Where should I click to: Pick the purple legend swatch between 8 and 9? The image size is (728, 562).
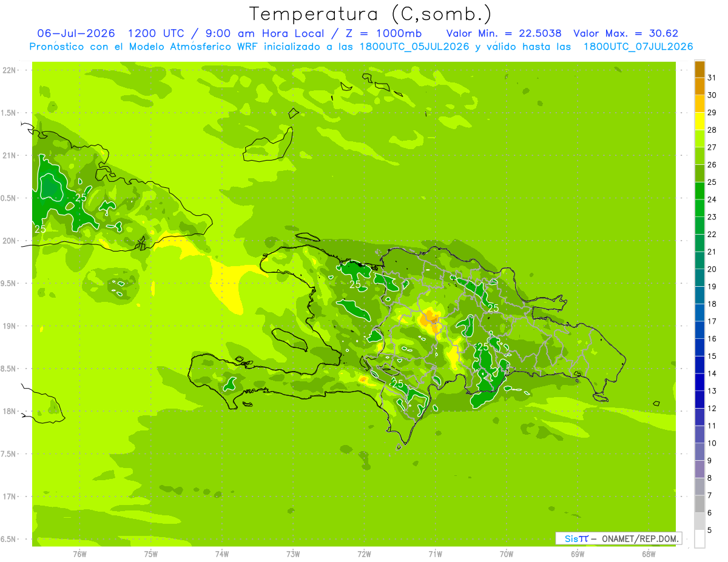pyautogui.click(x=699, y=469)
